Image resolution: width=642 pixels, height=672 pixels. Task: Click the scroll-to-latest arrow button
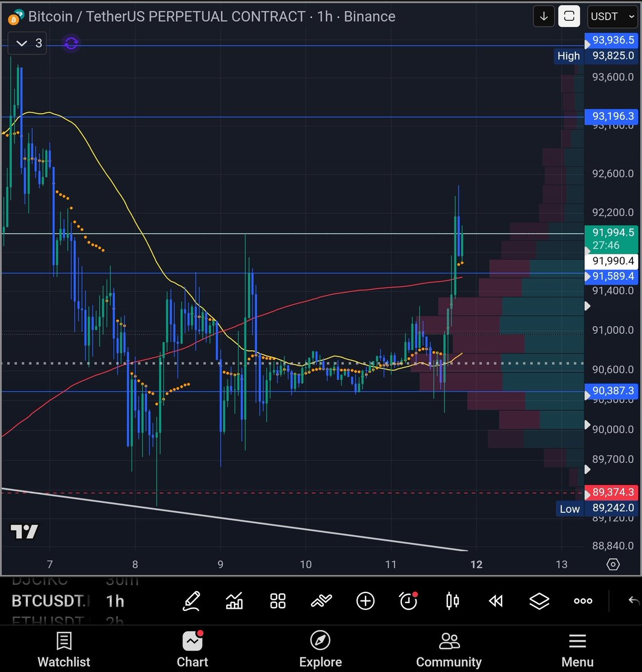click(543, 16)
